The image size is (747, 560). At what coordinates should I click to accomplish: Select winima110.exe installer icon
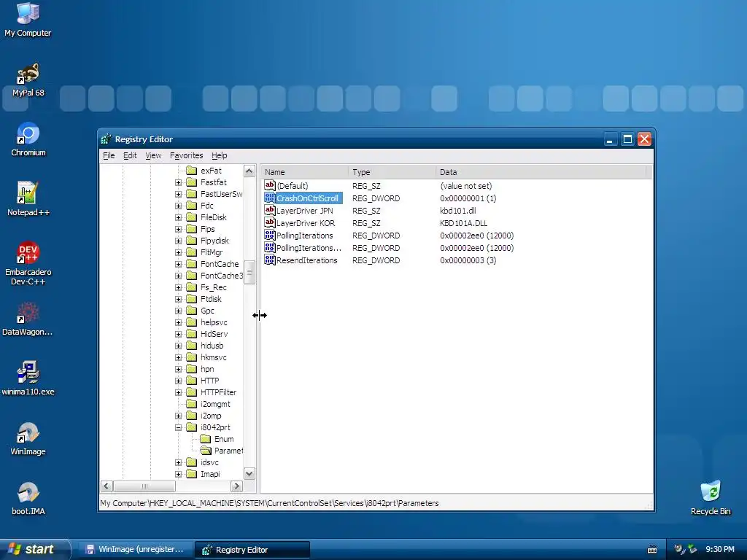click(x=28, y=379)
